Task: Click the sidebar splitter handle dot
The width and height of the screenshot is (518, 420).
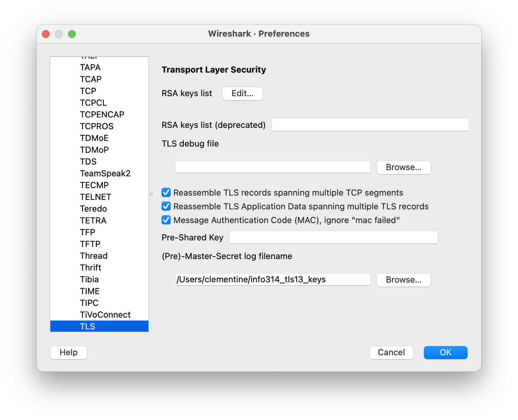Action: coord(151,194)
